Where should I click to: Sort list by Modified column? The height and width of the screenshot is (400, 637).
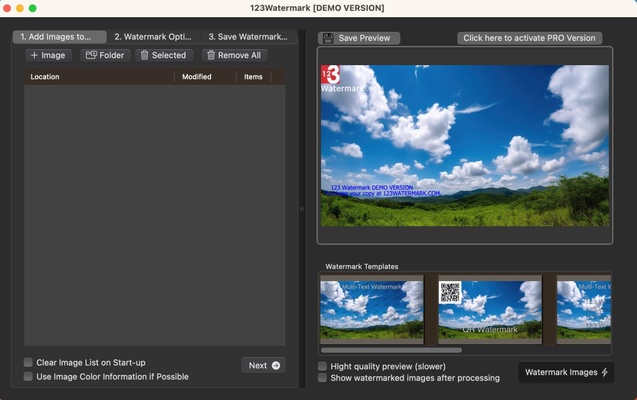(x=205, y=77)
